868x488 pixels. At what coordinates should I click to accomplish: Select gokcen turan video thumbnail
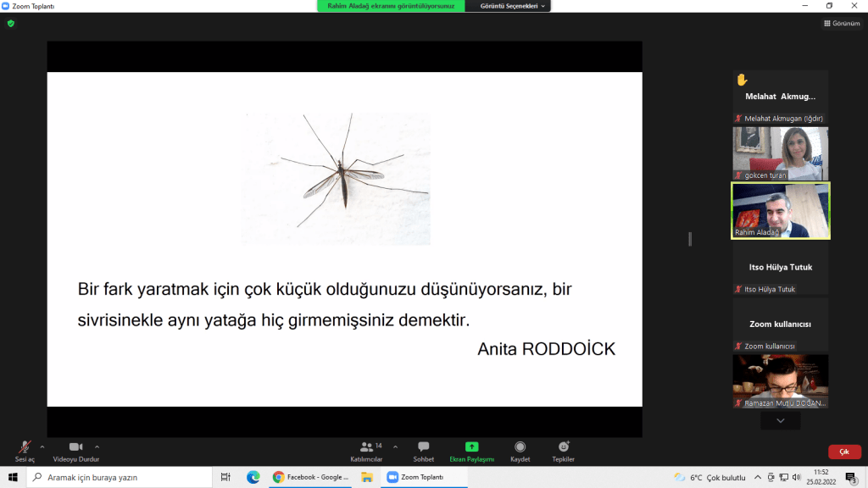(780, 153)
